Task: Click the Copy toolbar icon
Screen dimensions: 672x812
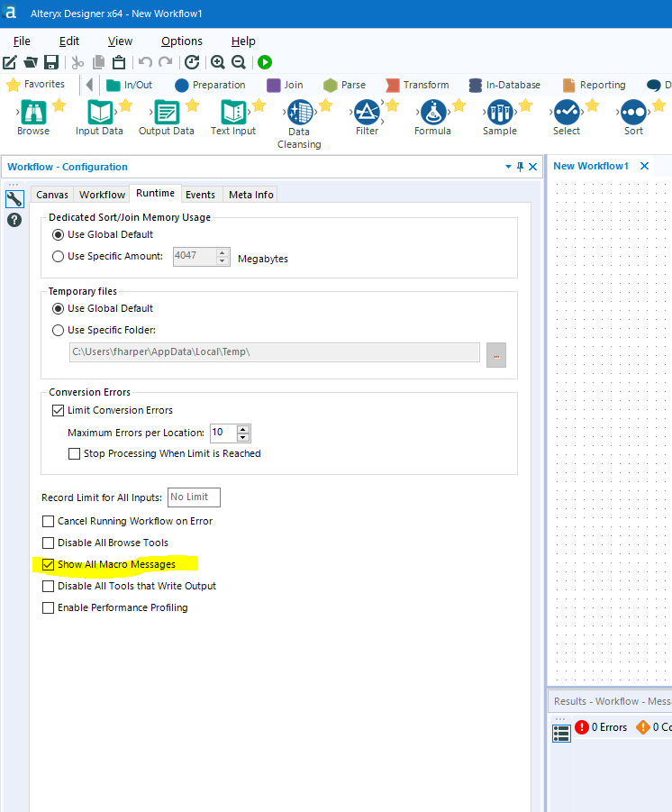Action: click(x=98, y=62)
